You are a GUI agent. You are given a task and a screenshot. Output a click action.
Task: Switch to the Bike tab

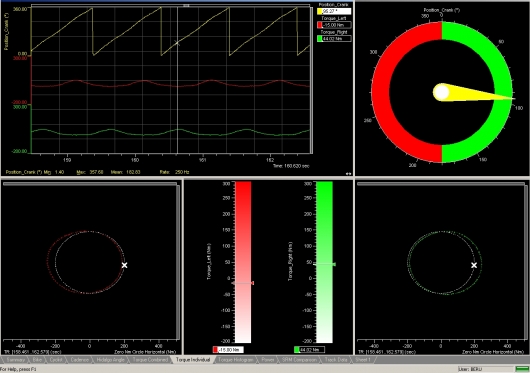click(x=37, y=360)
